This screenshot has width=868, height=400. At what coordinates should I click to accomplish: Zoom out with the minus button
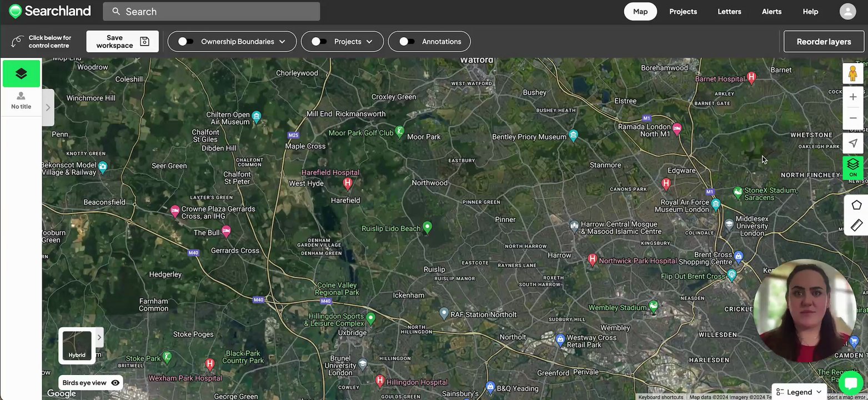(853, 118)
